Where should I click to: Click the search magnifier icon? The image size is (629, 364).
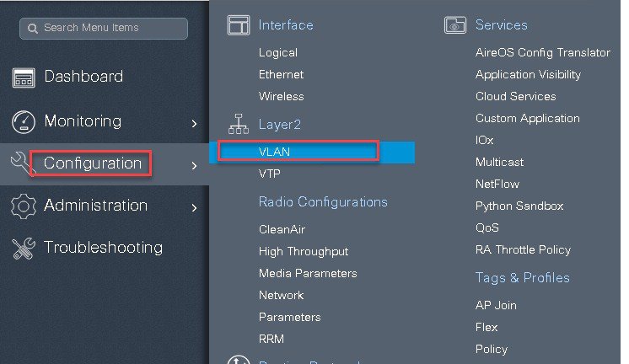point(33,28)
